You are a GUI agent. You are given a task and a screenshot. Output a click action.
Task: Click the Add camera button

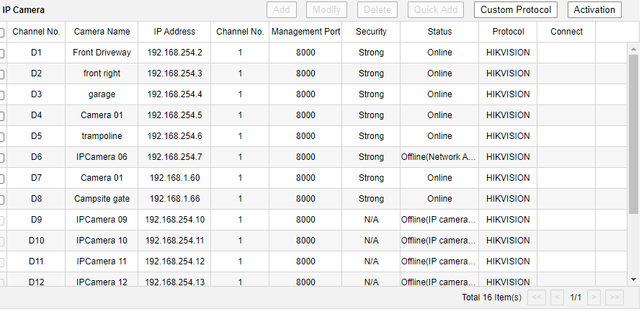[x=282, y=10]
